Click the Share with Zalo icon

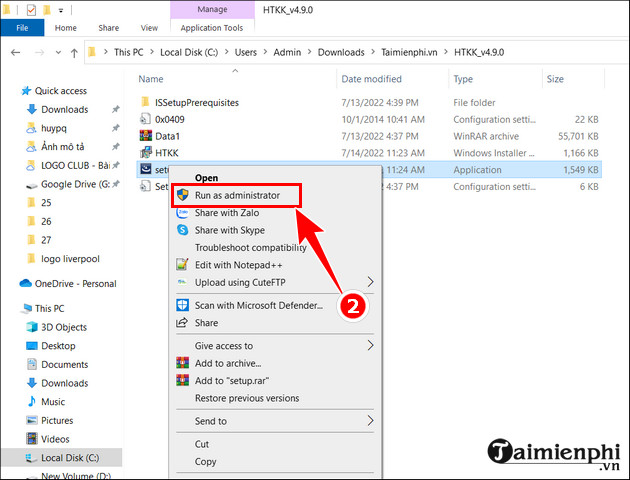pos(183,212)
